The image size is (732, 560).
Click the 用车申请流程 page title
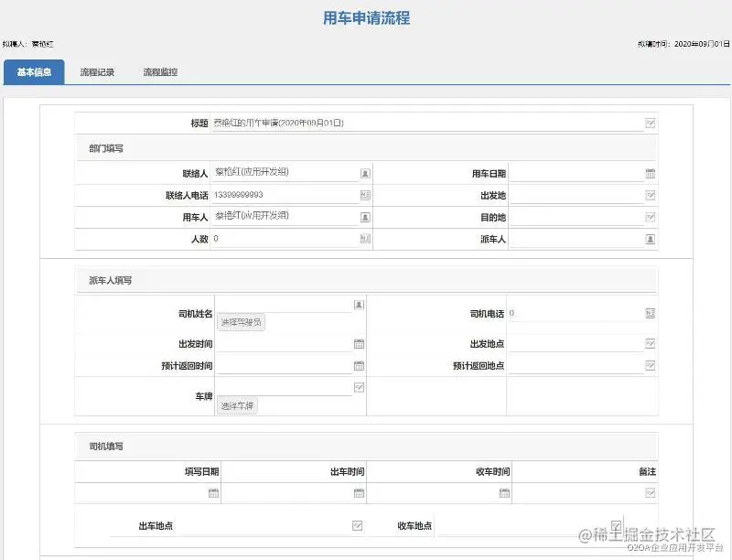[367, 18]
